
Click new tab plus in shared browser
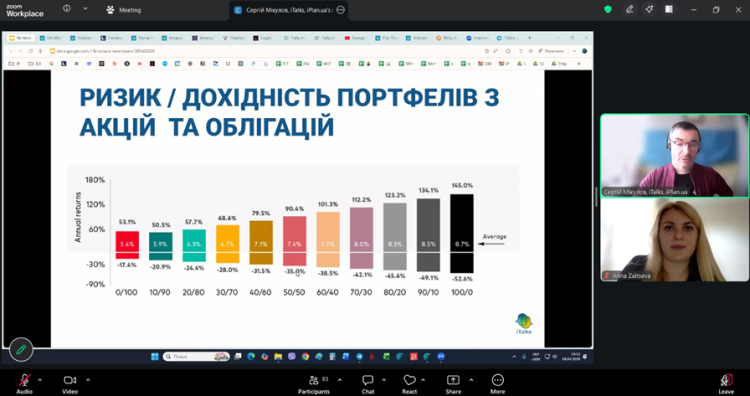(529, 38)
